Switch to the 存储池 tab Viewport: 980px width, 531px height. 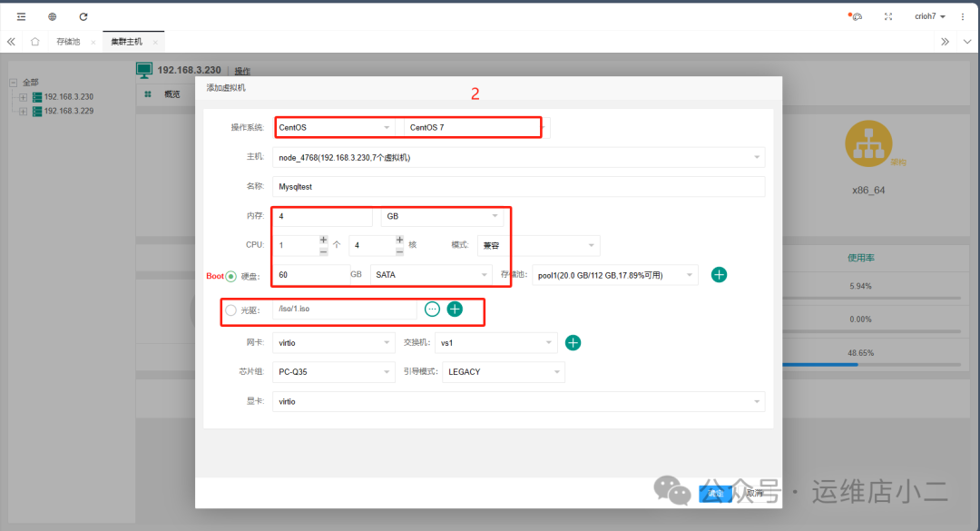coord(68,42)
